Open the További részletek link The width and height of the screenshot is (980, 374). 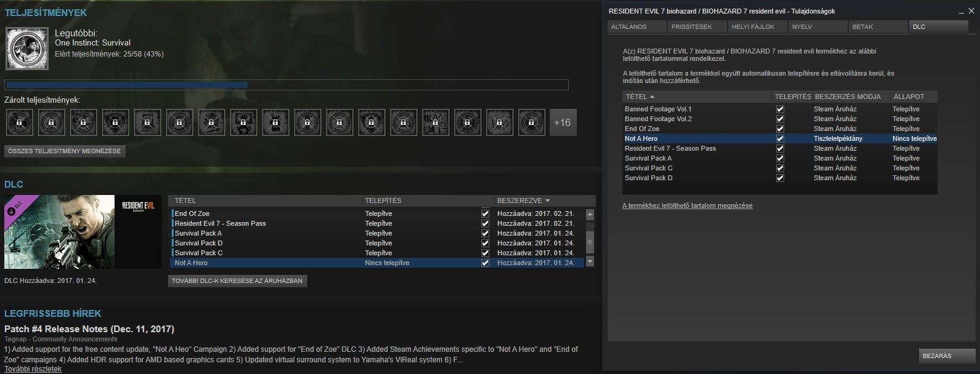pyautogui.click(x=33, y=369)
